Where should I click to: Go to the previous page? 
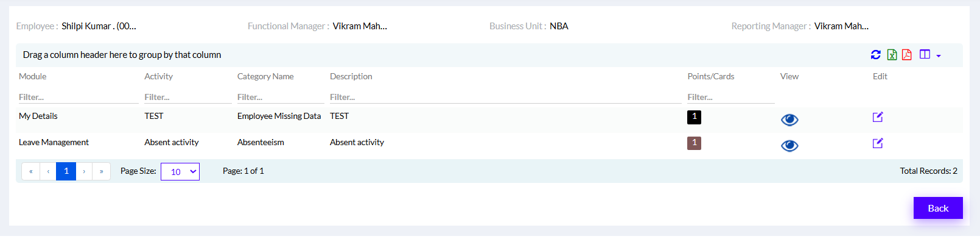(48, 171)
